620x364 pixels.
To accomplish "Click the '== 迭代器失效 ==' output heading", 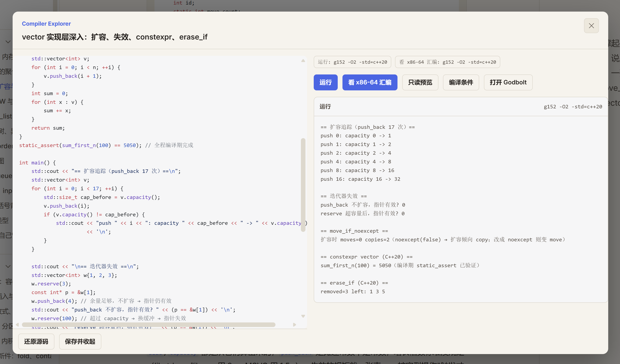I will [344, 196].
